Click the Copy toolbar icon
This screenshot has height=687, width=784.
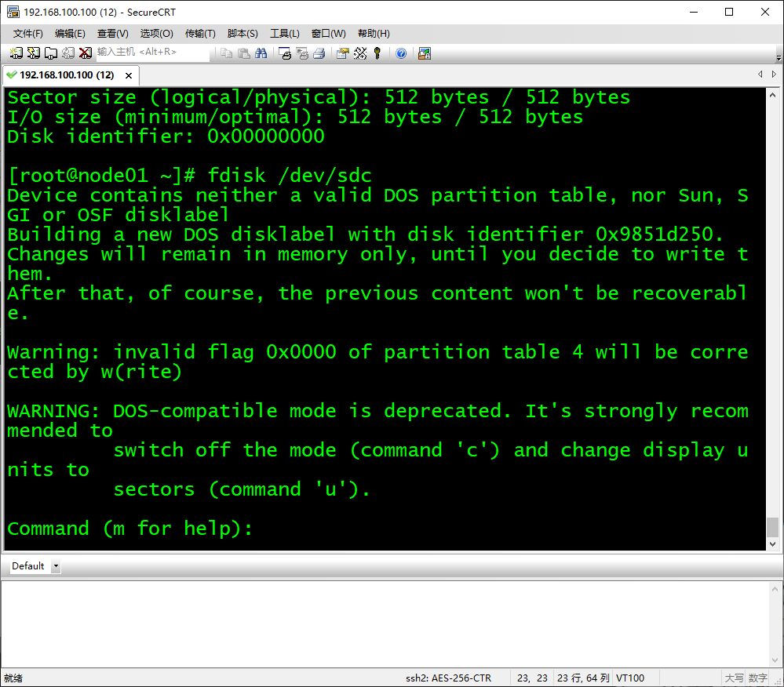227,53
